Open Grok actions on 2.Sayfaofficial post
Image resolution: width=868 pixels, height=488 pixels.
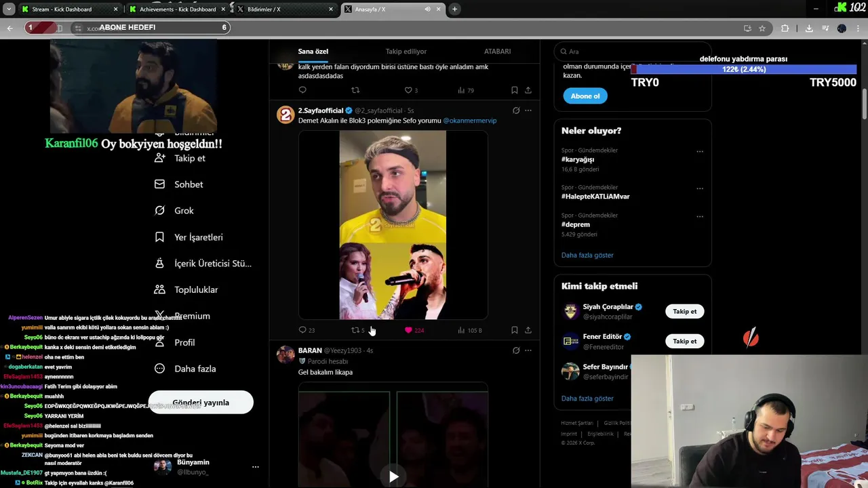point(516,110)
